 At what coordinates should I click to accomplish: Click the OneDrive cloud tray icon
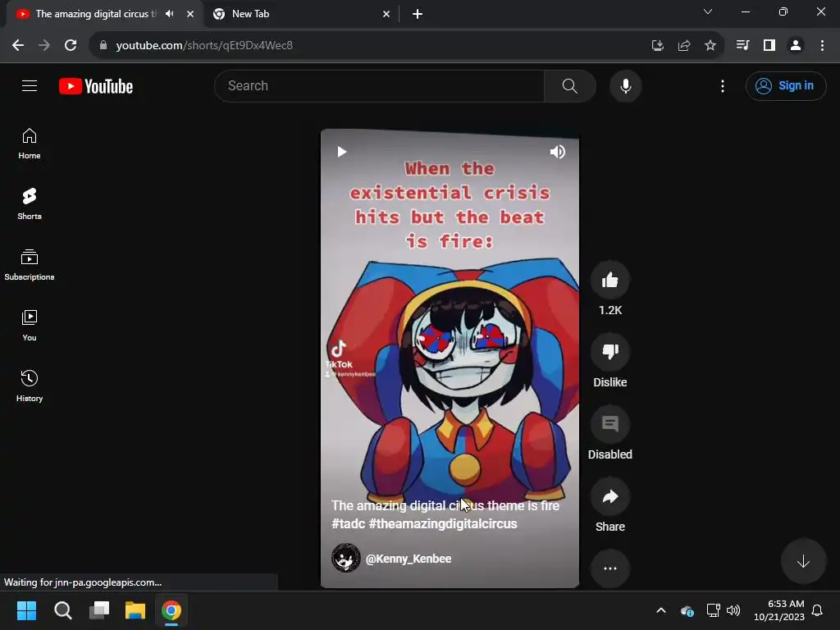coord(687,610)
